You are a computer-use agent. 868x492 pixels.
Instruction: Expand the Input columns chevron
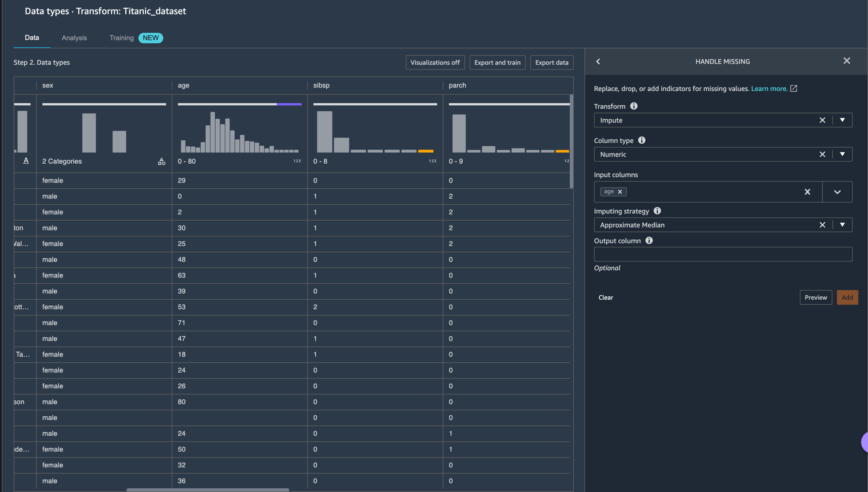(837, 192)
